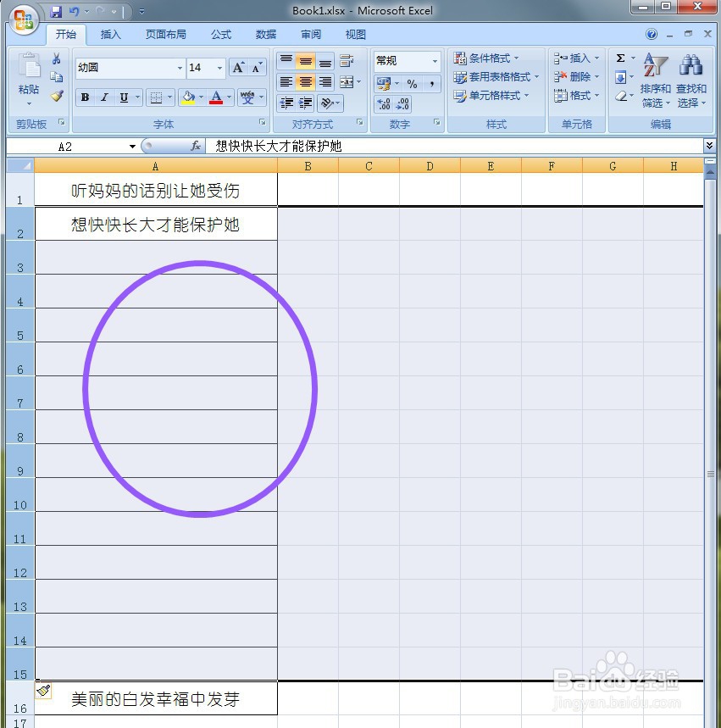Open the number format dropdown showing 常规
Screen dimensions: 721x728
click(404, 60)
